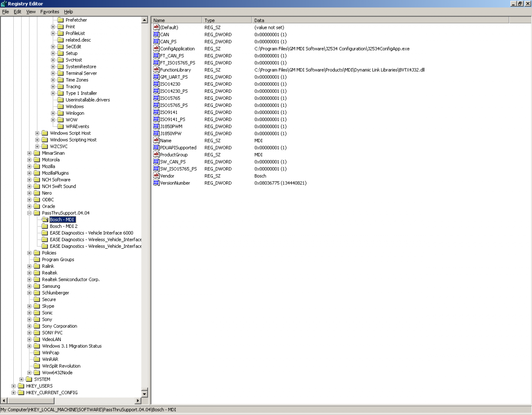Screen dimensions: 532x415
Task: Click the tree horizontal scroll right arrow
Action: click(x=137, y=401)
